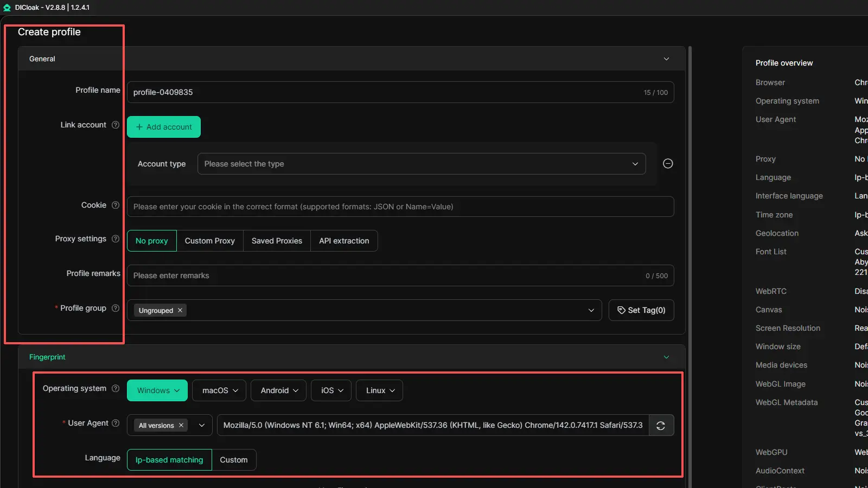Switch Language setting to Custom
This screenshot has width=868, height=488.
(234, 460)
